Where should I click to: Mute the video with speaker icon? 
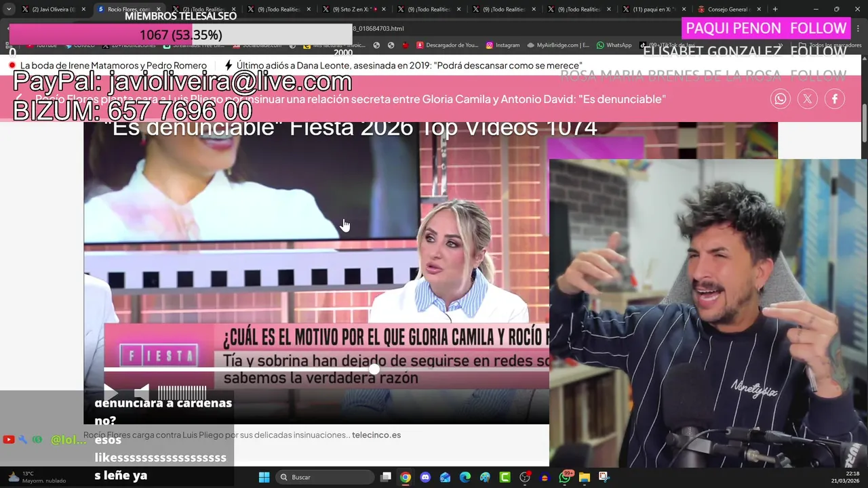coord(142,392)
